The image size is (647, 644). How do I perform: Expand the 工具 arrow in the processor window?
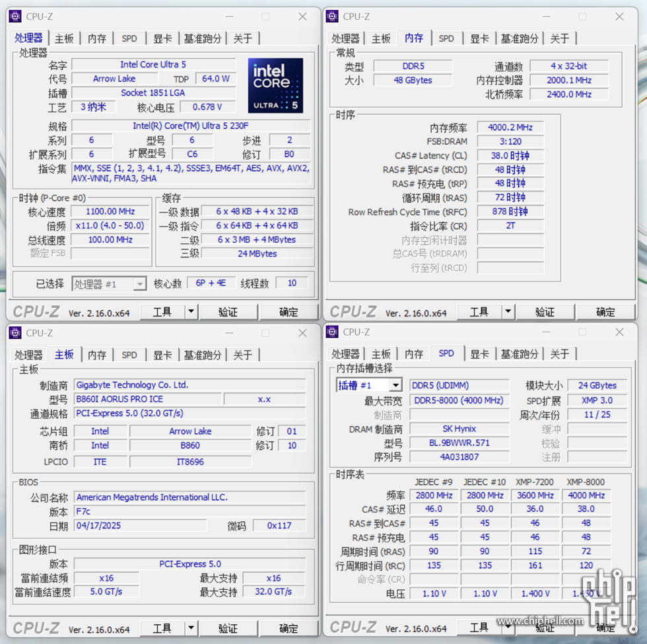(x=191, y=312)
